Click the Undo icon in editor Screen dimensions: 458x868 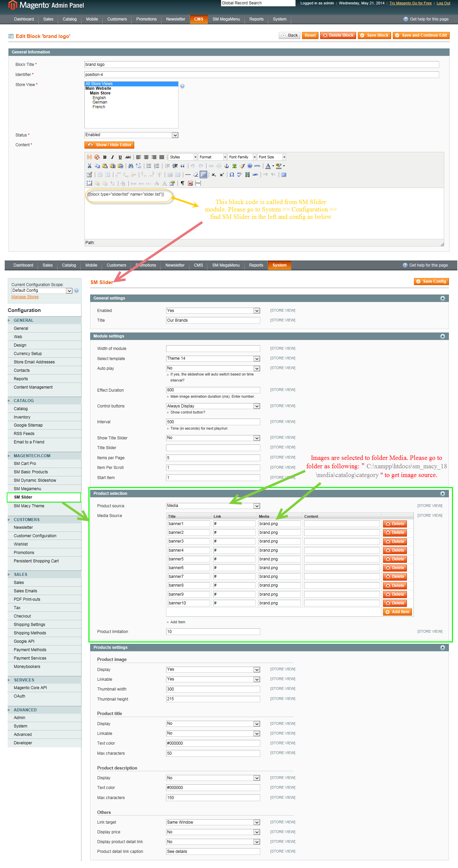[192, 166]
